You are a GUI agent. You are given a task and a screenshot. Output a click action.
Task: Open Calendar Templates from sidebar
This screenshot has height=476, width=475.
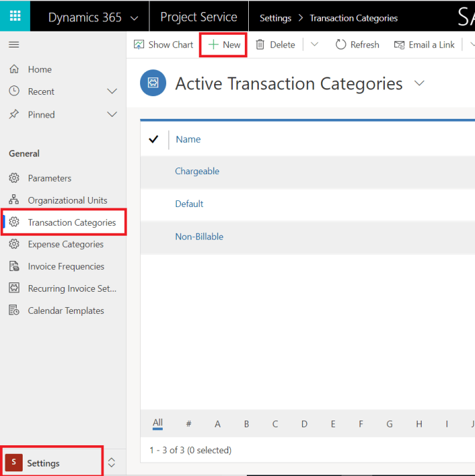point(65,310)
